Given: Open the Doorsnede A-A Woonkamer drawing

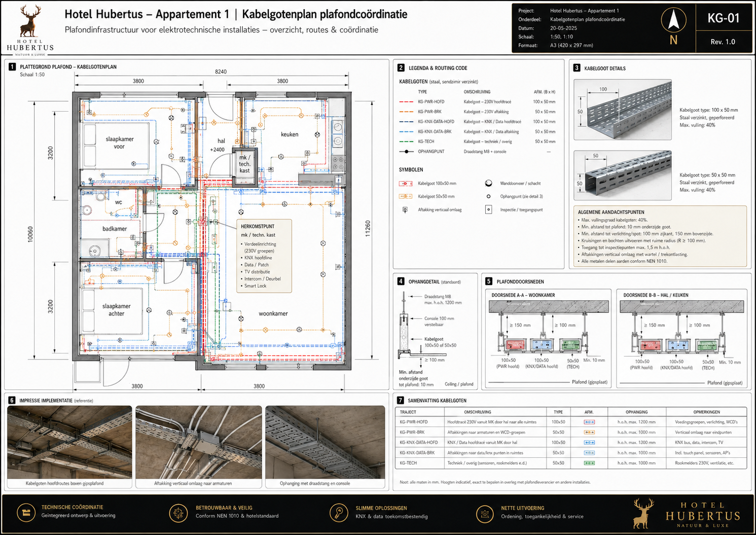Looking at the screenshot, I should click(548, 338).
